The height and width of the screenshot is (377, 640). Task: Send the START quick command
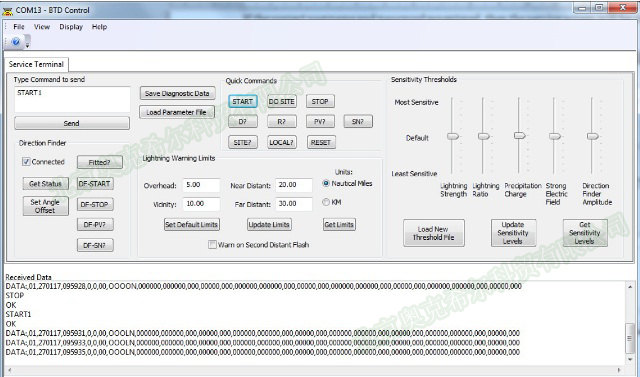point(243,101)
